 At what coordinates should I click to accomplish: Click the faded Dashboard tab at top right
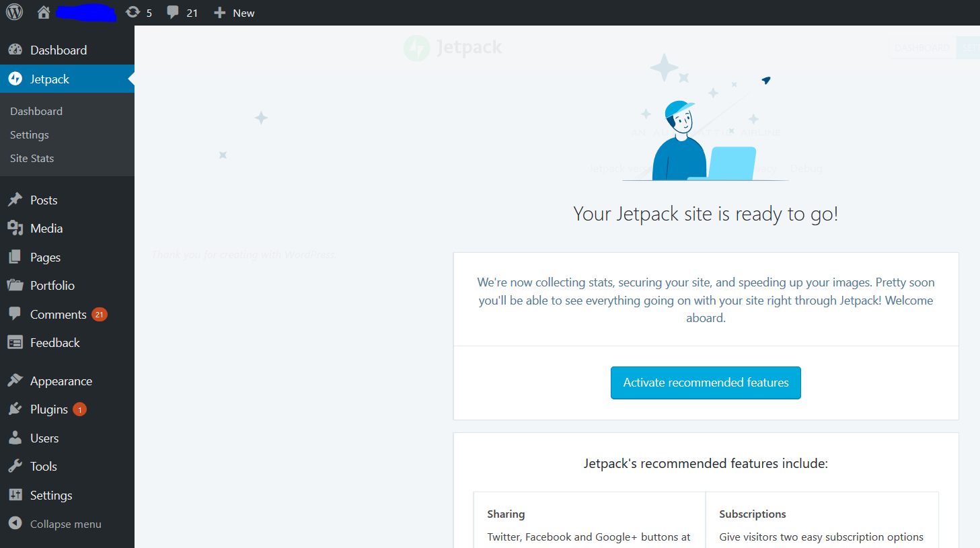922,48
